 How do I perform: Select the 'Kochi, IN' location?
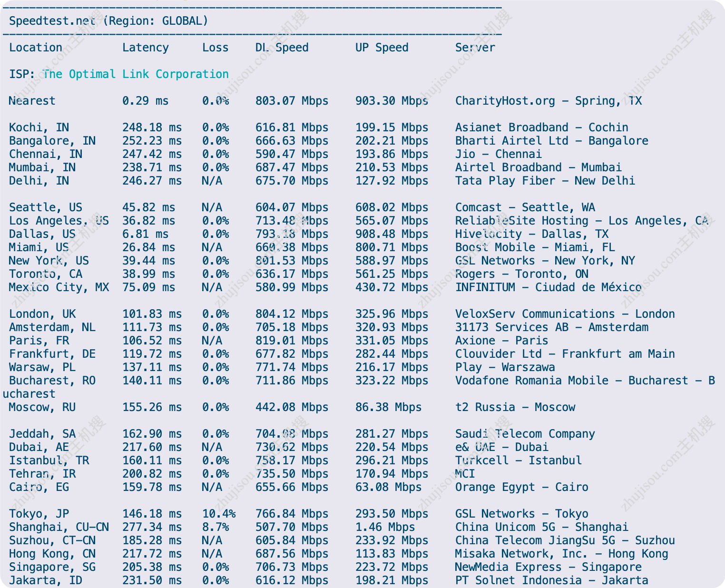pyautogui.click(x=39, y=127)
